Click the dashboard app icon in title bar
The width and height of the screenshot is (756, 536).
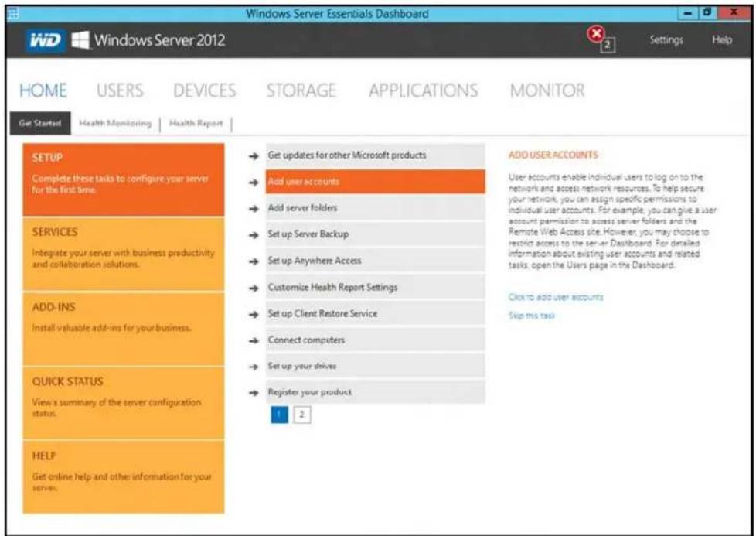tap(13, 13)
